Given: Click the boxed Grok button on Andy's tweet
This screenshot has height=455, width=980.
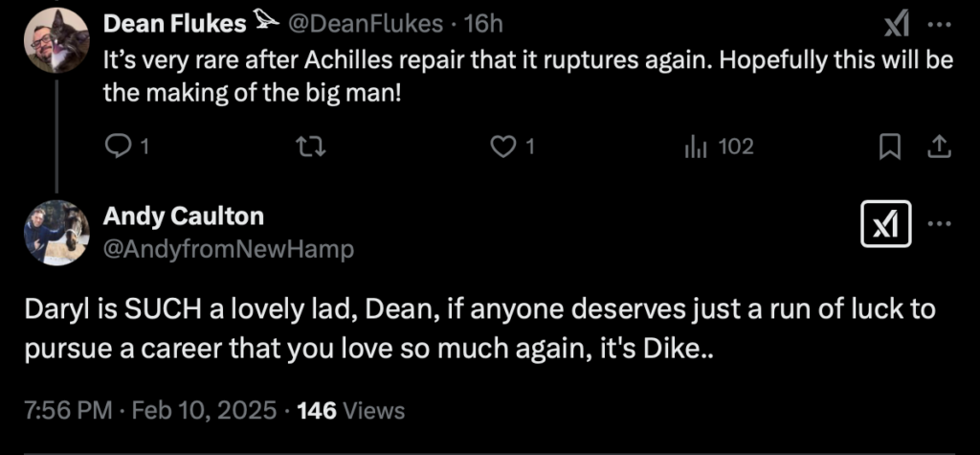Looking at the screenshot, I should point(886,224).
